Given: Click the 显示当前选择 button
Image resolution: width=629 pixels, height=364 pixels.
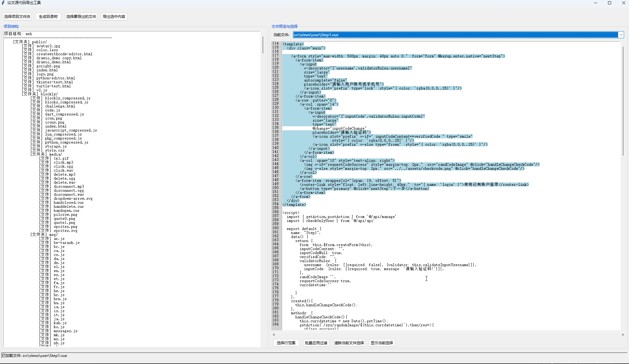Looking at the screenshot, I should point(382,343).
